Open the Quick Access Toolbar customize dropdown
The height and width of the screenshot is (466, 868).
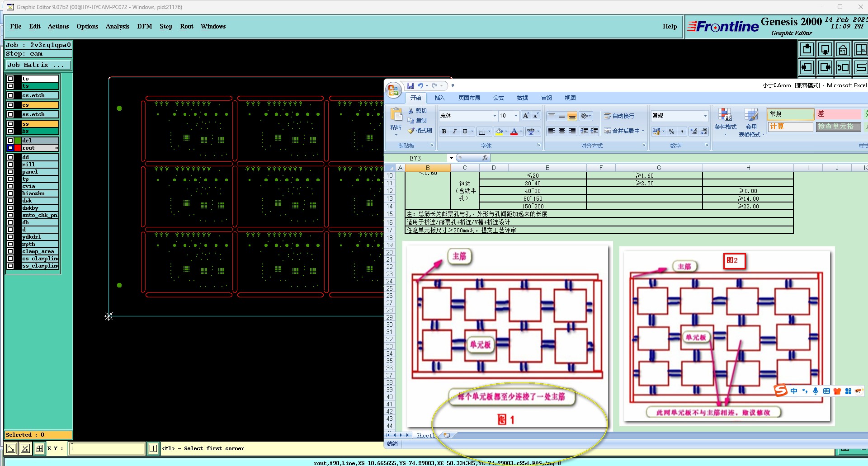(x=453, y=85)
